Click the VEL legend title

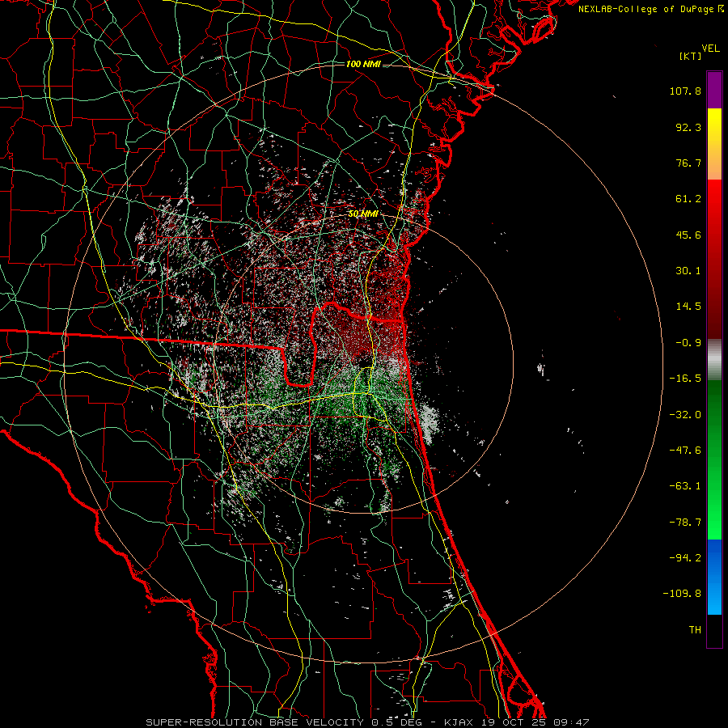tap(710, 49)
